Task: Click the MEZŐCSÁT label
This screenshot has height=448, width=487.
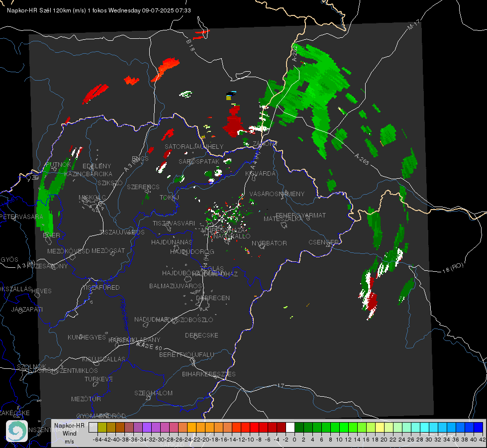Action: click(108, 250)
